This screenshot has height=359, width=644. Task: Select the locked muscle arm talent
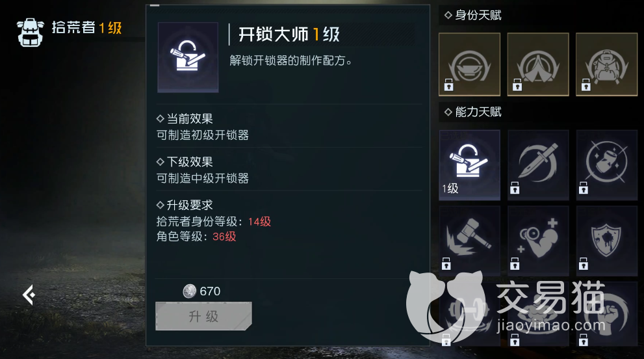pos(538,241)
